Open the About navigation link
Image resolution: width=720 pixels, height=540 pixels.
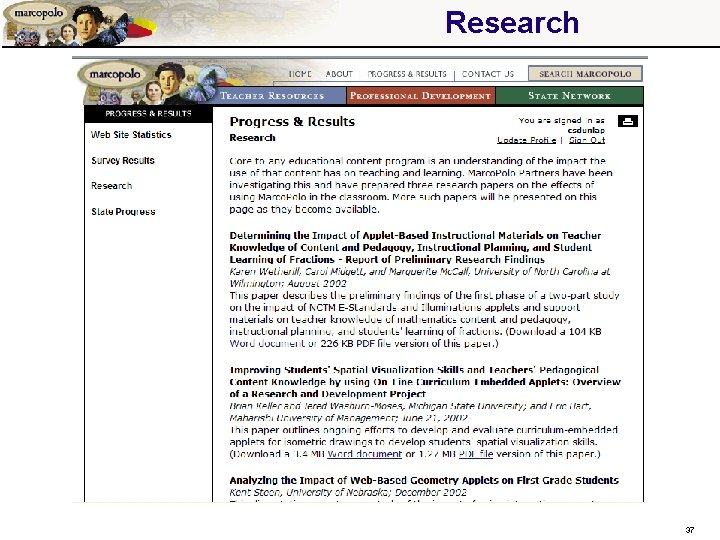[x=339, y=74]
